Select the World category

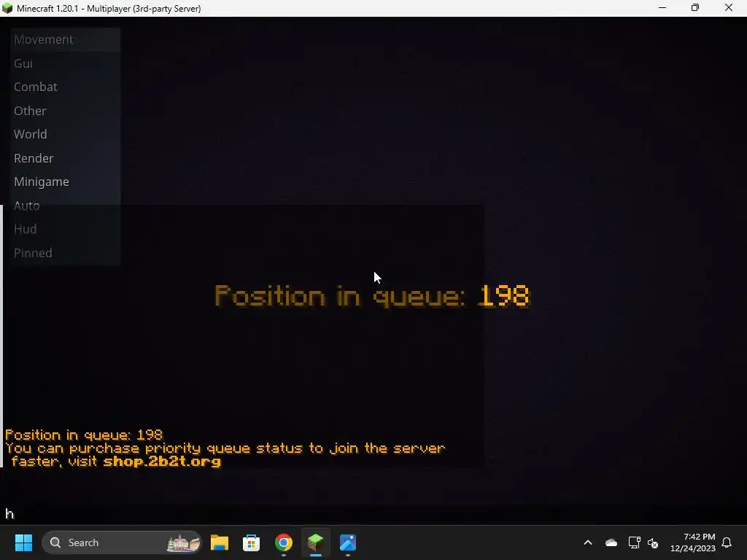point(65,134)
